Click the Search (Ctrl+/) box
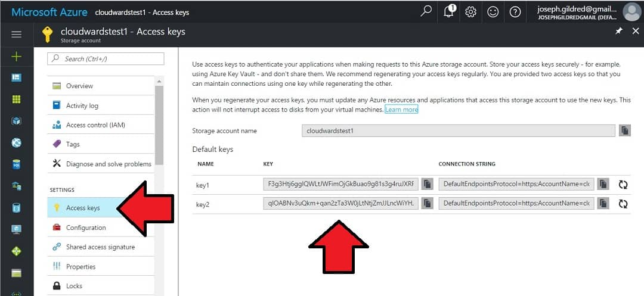Image resolution: width=644 pixels, height=296 pixels. tap(106, 58)
